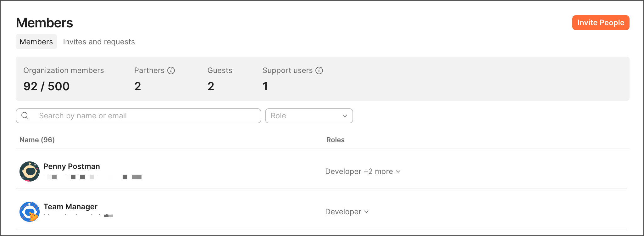Click the Support users info icon
The width and height of the screenshot is (644, 236).
point(319,70)
